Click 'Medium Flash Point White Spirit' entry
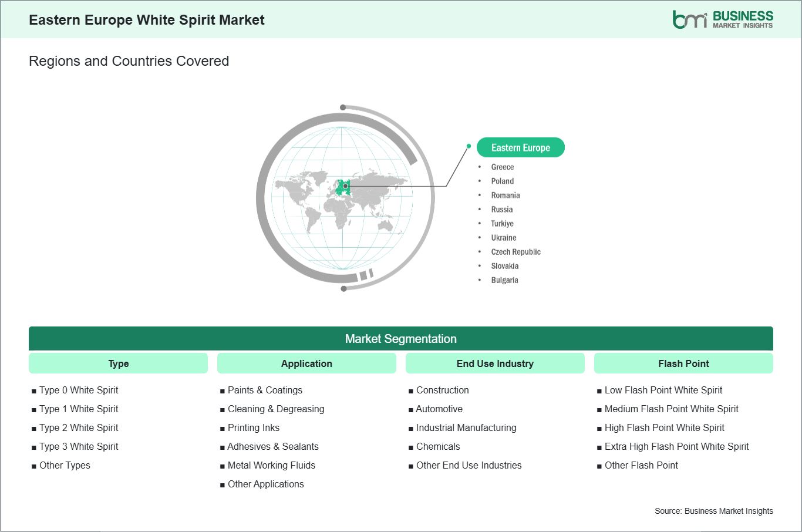The image size is (802, 532). tap(672, 409)
